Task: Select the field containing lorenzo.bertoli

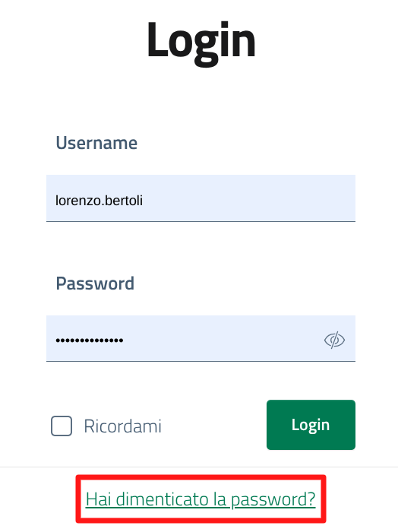Action: [x=201, y=198]
